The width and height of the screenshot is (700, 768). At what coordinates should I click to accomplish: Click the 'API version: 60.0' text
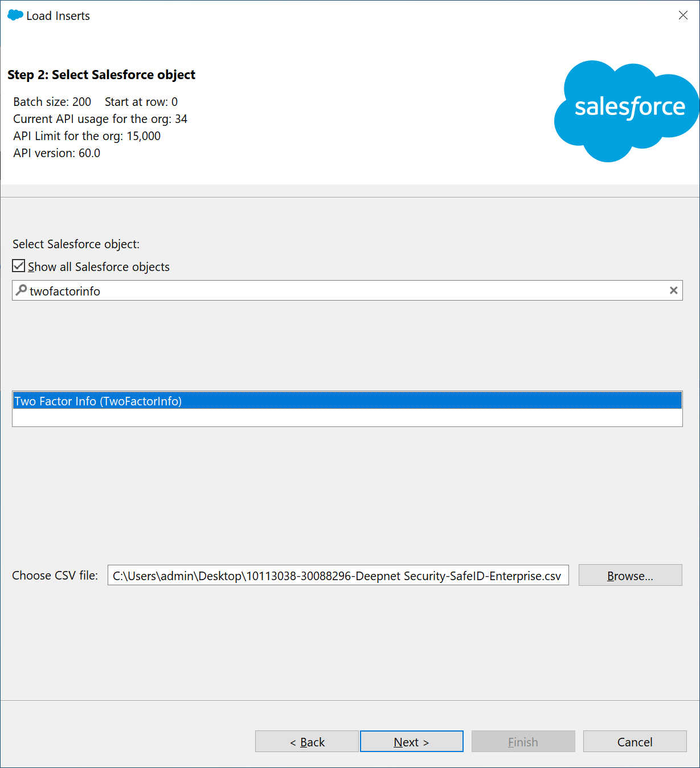click(57, 153)
